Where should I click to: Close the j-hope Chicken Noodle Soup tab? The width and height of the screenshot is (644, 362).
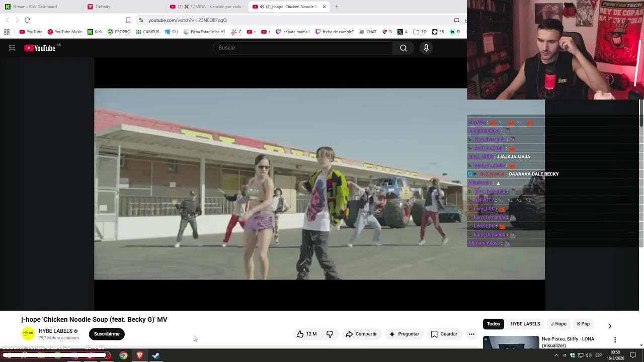click(x=324, y=7)
